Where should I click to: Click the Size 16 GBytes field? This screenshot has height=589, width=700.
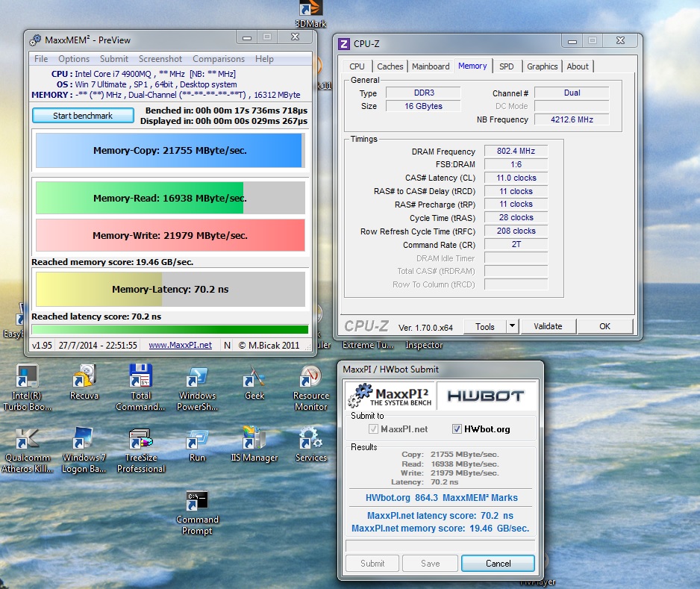tap(423, 106)
